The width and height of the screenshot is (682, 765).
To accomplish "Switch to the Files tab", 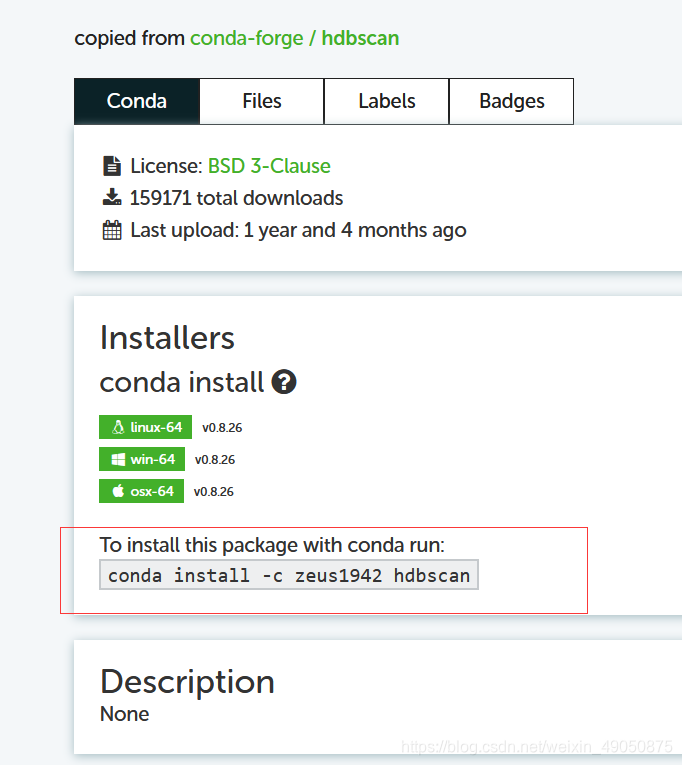I will coord(262,101).
